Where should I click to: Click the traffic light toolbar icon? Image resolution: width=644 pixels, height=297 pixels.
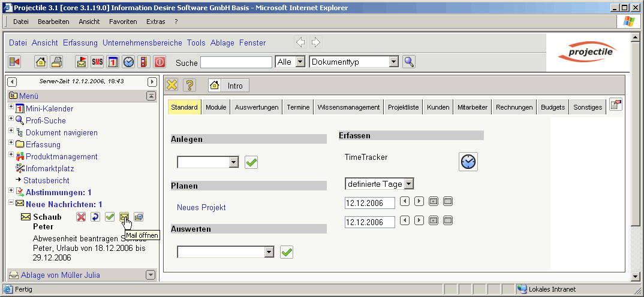click(144, 62)
